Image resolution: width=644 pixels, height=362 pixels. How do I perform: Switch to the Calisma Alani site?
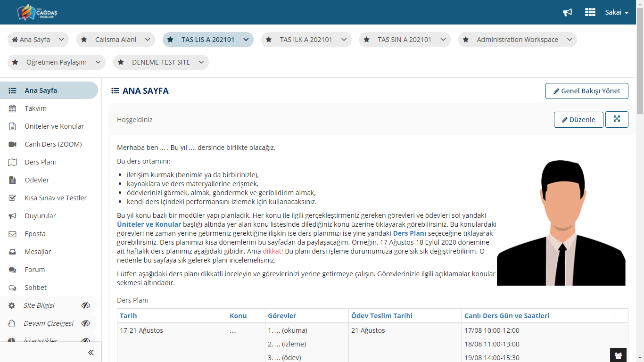[x=116, y=40]
